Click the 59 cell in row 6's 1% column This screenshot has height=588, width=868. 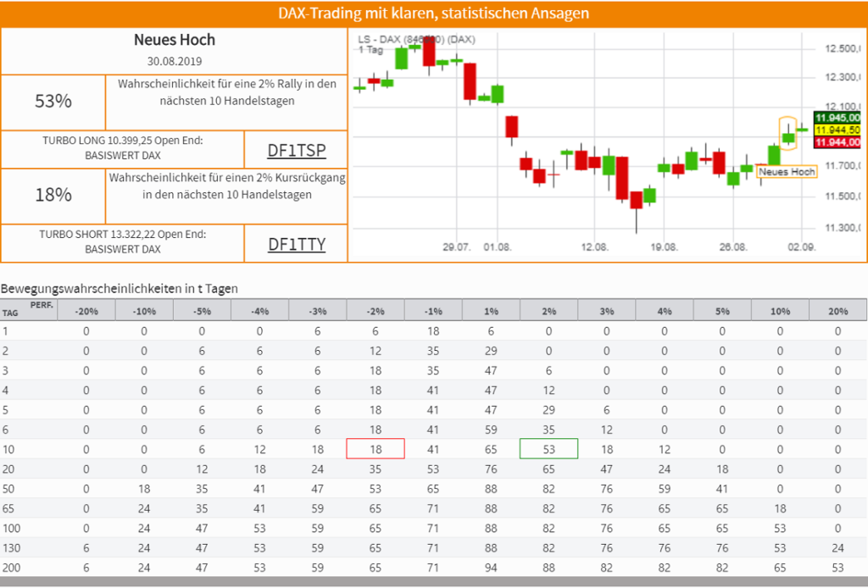click(x=491, y=430)
